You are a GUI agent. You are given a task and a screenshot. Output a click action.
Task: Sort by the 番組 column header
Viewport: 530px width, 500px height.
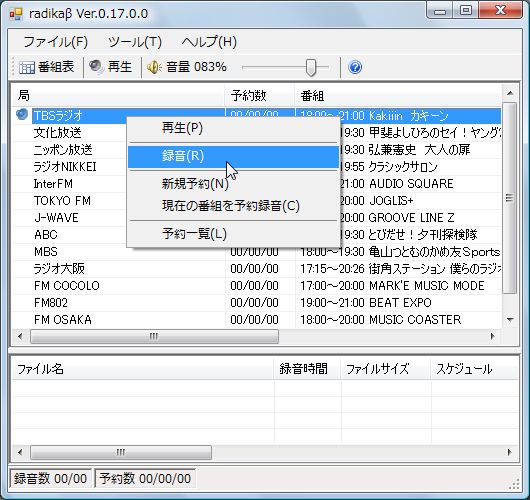click(398, 96)
